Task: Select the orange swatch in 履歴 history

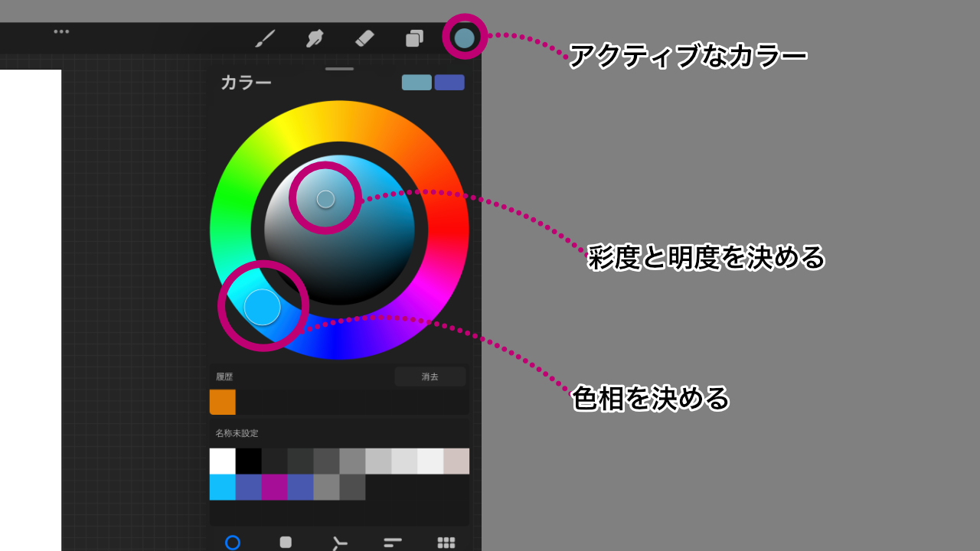Action: [x=223, y=402]
